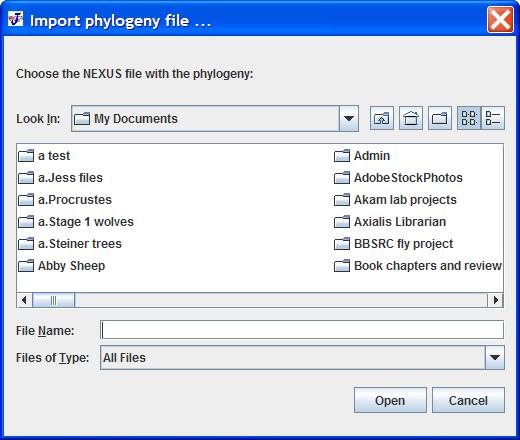Image resolution: width=520 pixels, height=440 pixels.
Task: Click the horizontal scrollbar thumb
Action: point(53,300)
